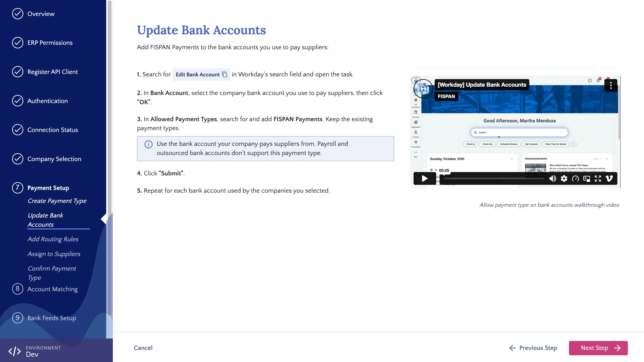Click the step 9 Bank Feeds circle
644x362 pixels.
click(x=17, y=318)
